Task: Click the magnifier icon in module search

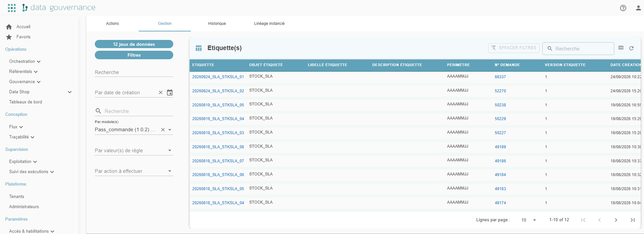Action: pyautogui.click(x=98, y=111)
